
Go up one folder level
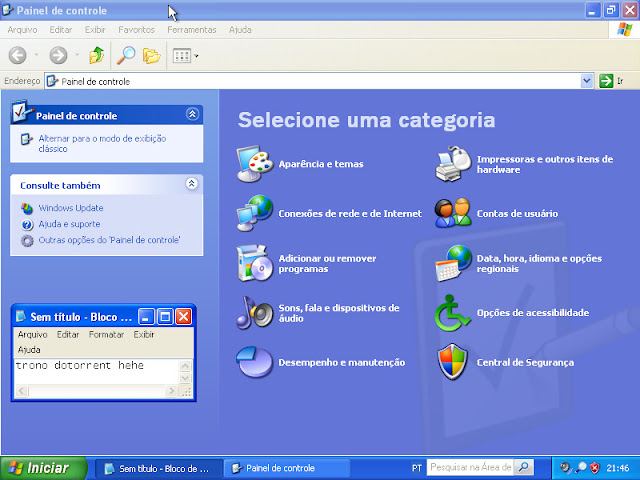97,56
